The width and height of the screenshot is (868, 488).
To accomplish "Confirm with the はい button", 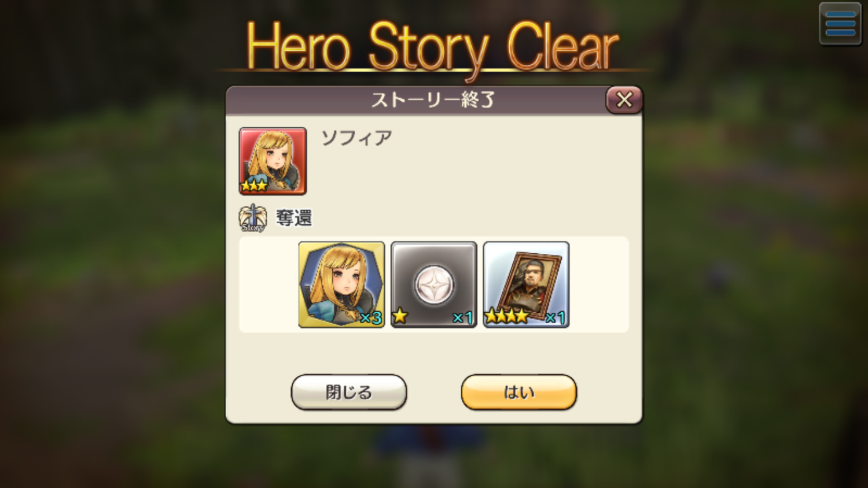I will click(x=519, y=392).
